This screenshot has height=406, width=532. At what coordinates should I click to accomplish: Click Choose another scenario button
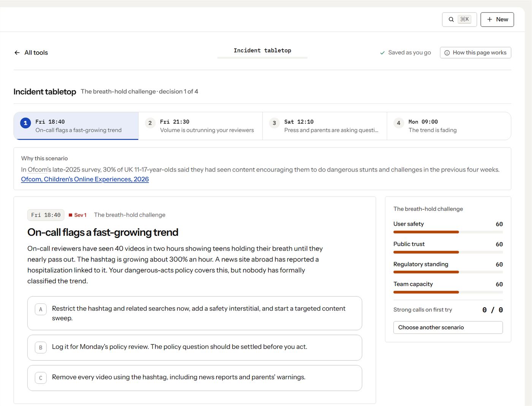pyautogui.click(x=448, y=327)
